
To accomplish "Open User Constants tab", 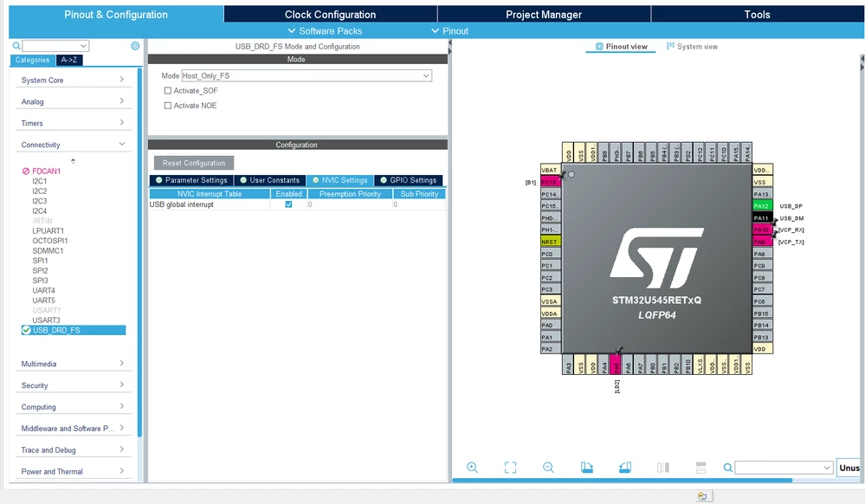I will tap(270, 180).
